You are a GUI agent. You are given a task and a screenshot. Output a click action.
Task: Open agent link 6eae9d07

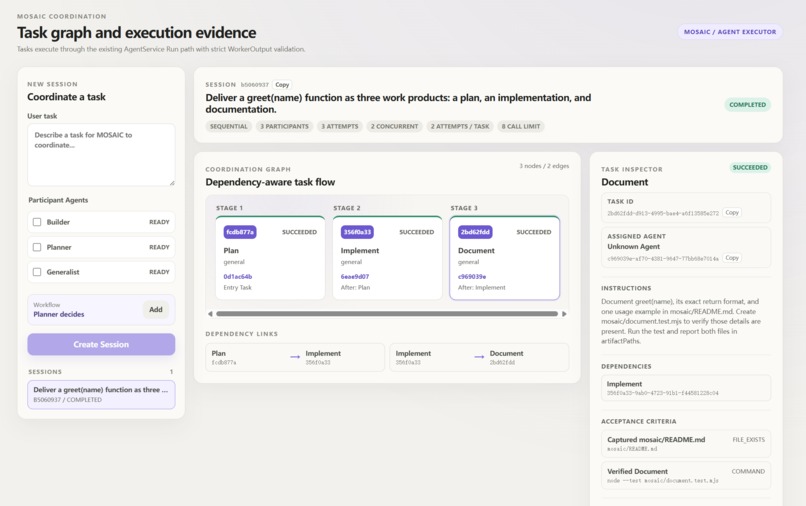pyautogui.click(x=355, y=277)
